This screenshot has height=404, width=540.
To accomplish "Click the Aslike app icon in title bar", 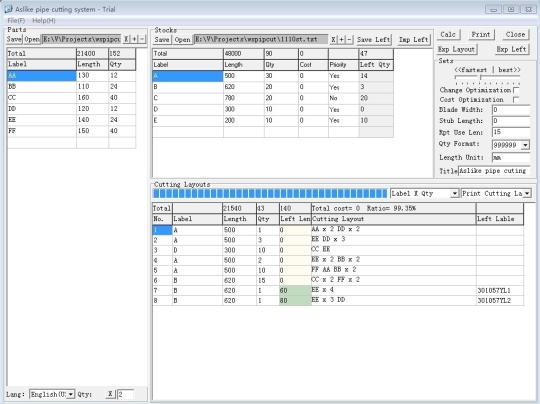I will (x=8, y=9).
